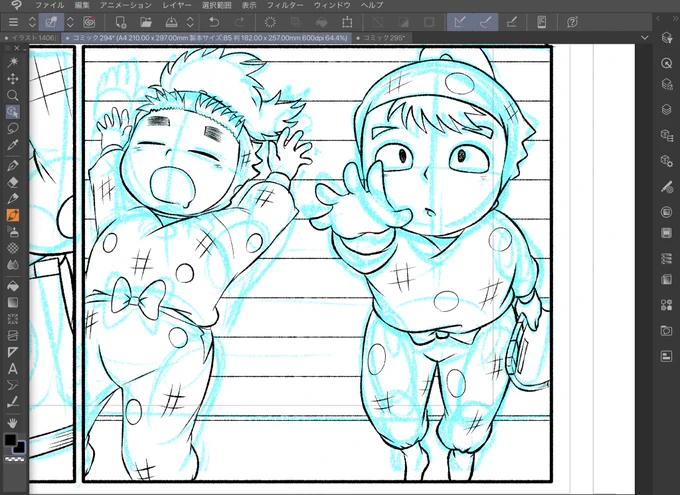
Task: Select the highlighted sub tool icon in the command bar
Action: point(51,22)
